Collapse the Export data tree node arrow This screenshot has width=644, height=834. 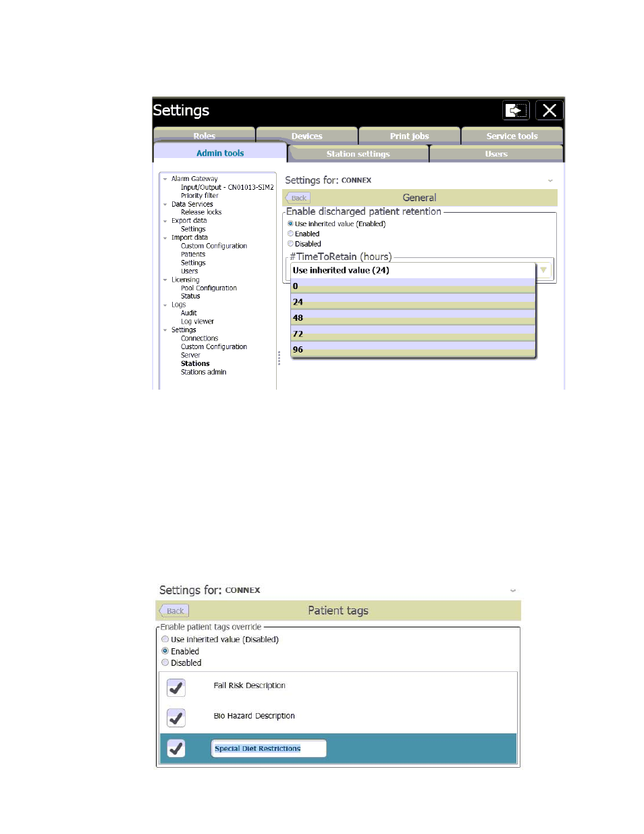tap(165, 221)
